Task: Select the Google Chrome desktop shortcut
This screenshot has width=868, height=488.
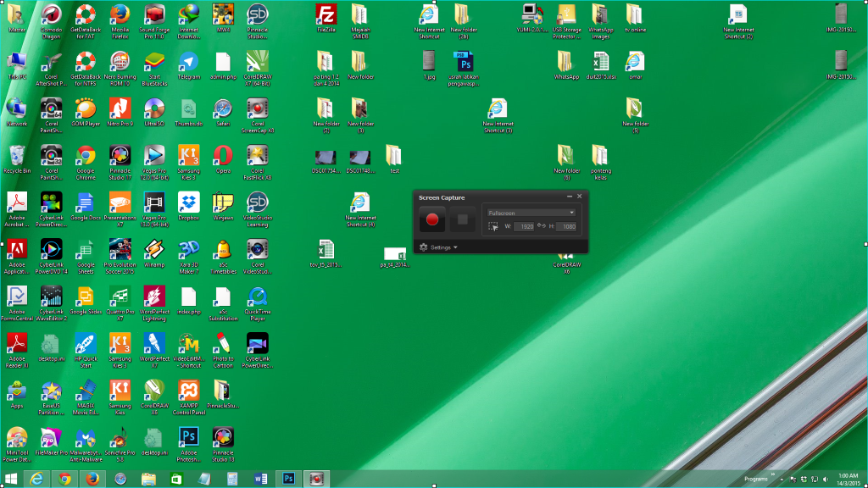Action: pos(86,162)
